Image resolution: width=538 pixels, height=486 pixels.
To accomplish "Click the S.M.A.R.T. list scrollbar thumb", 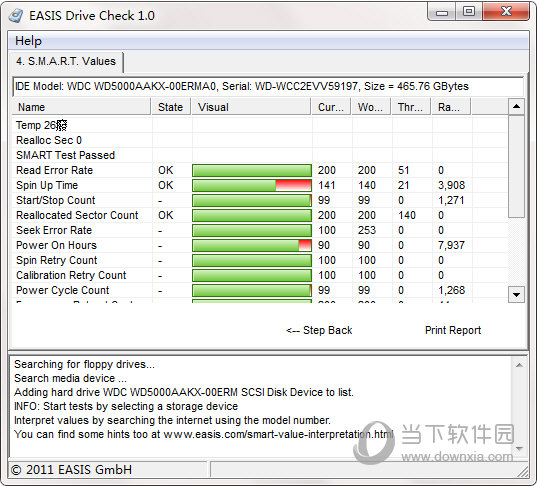I will click(516, 166).
